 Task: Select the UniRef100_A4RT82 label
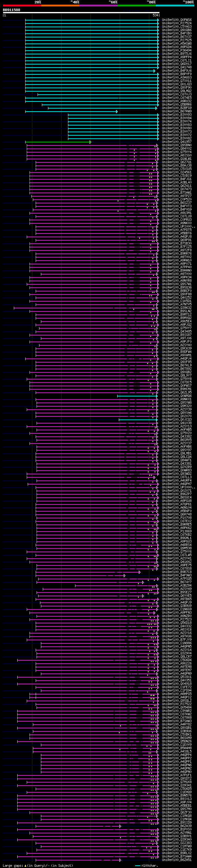click(176, 725)
